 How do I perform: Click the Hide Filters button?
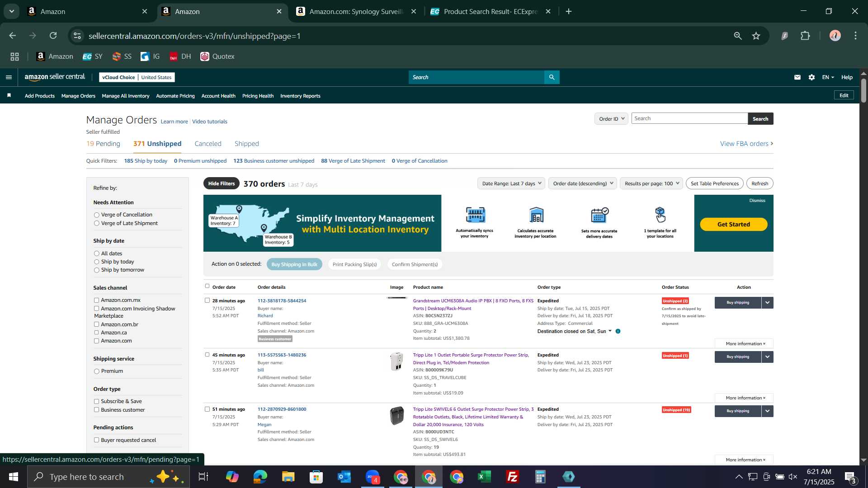point(222,183)
